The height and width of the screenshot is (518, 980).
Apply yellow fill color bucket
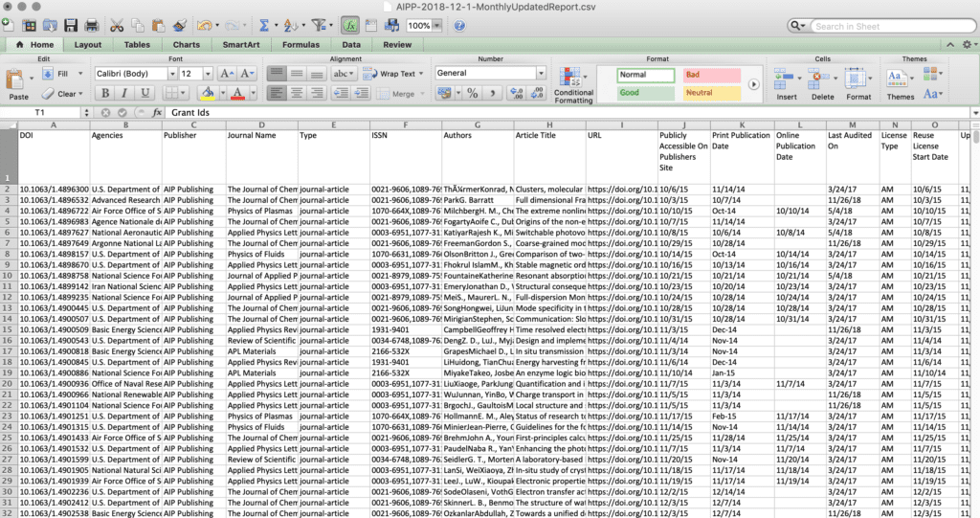point(208,93)
